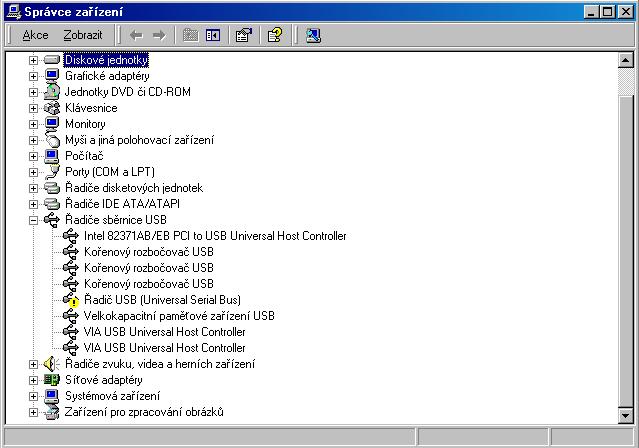
Task: Open the Akce menu
Action: click(35, 35)
